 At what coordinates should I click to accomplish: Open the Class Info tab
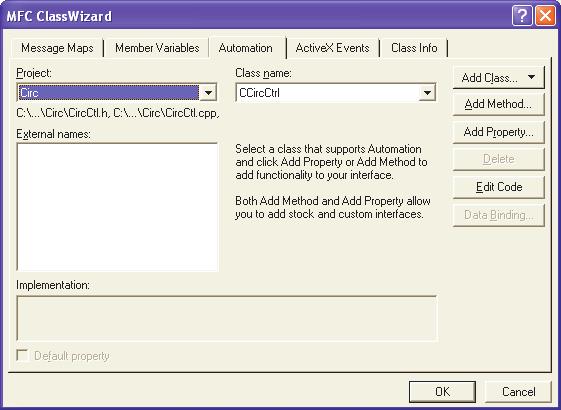pos(414,48)
